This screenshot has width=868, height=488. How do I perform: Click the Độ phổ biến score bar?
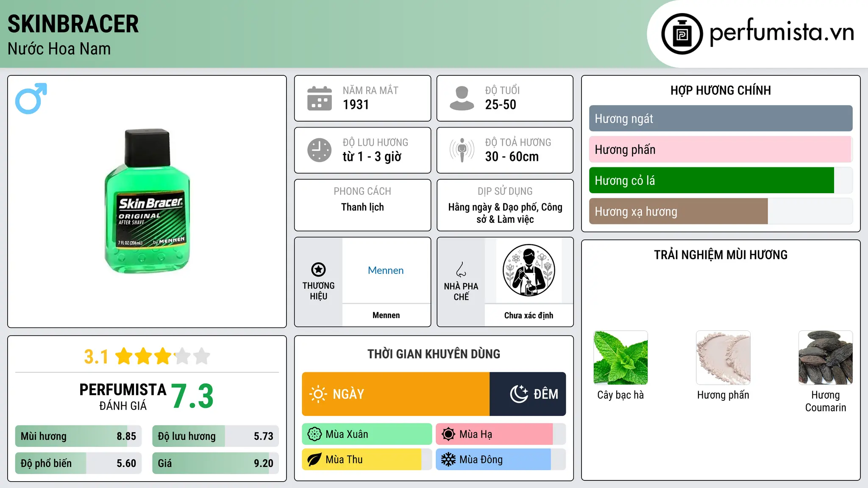[x=78, y=463]
